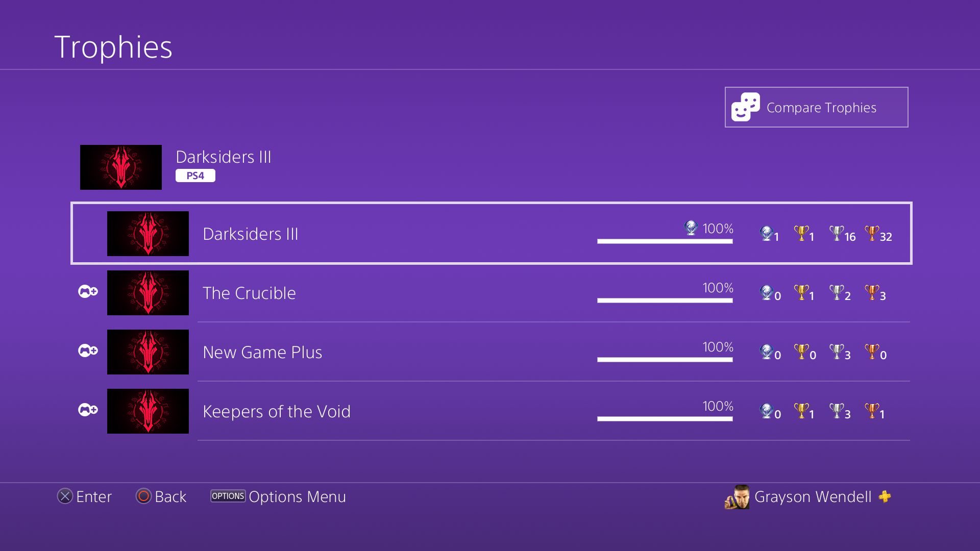Click the Darksiders III game header thumbnail
Screen dimensions: 980x551
[121, 167]
